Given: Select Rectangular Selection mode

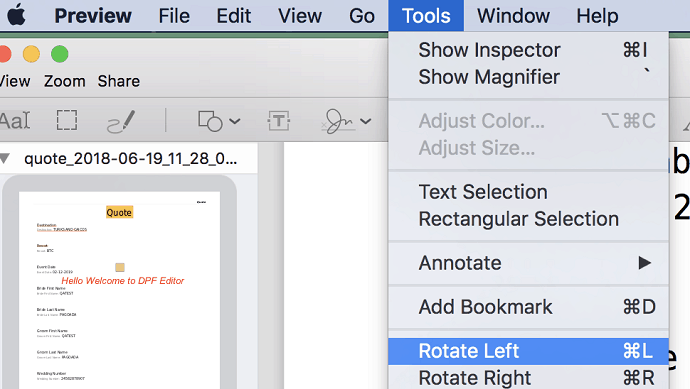Looking at the screenshot, I should (x=529, y=219).
